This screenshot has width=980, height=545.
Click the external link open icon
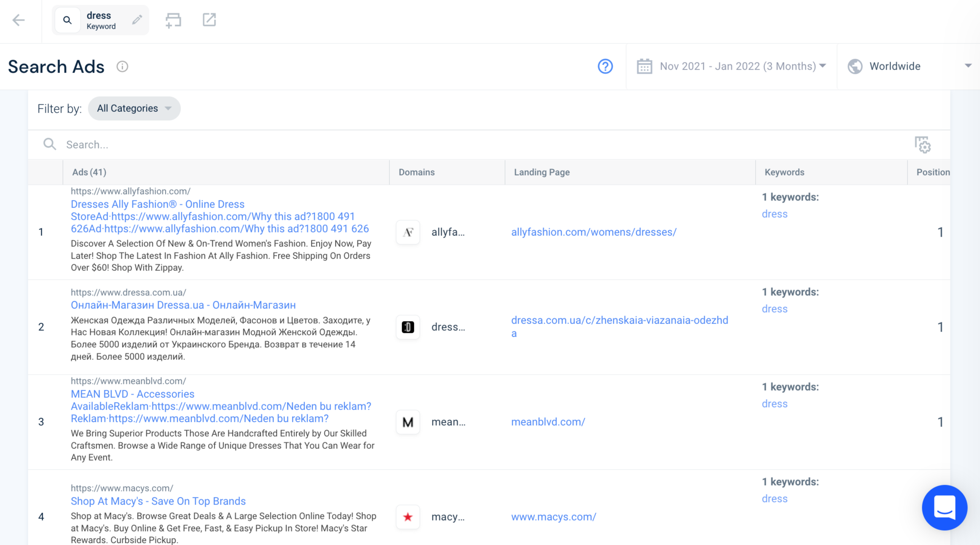coord(209,19)
